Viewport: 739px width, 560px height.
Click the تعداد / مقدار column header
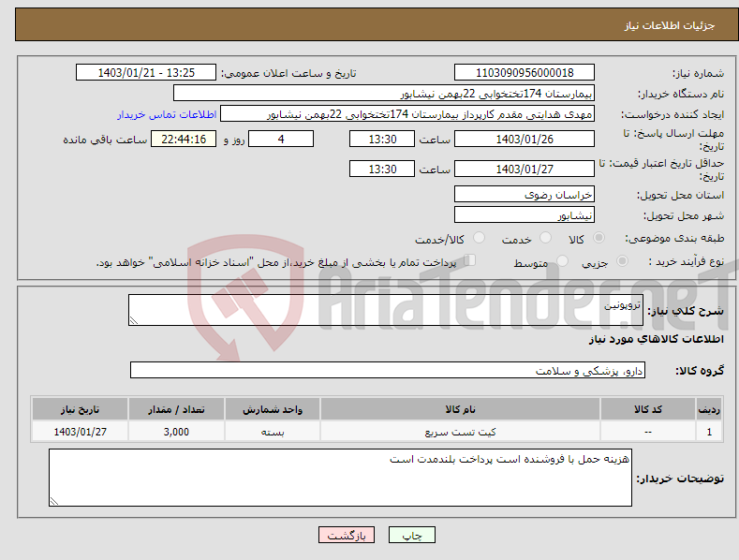coord(176,409)
